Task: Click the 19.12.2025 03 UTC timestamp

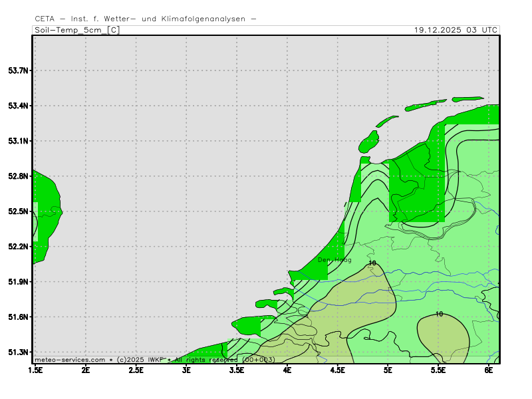Action: [455, 30]
